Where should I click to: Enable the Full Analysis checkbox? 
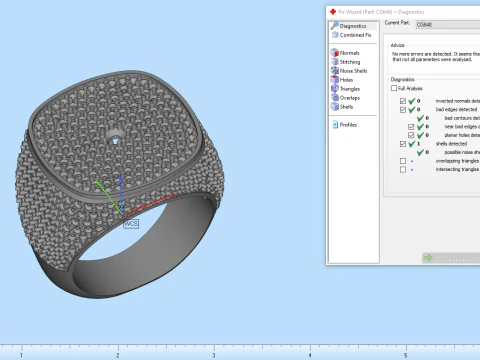[394, 88]
